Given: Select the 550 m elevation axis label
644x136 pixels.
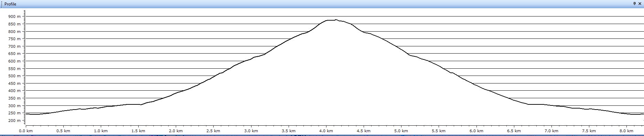Looking at the screenshot, I should point(14,69).
